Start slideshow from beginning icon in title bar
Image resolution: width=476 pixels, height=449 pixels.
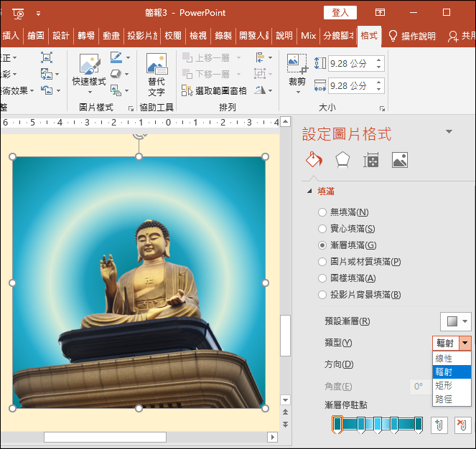19,14
